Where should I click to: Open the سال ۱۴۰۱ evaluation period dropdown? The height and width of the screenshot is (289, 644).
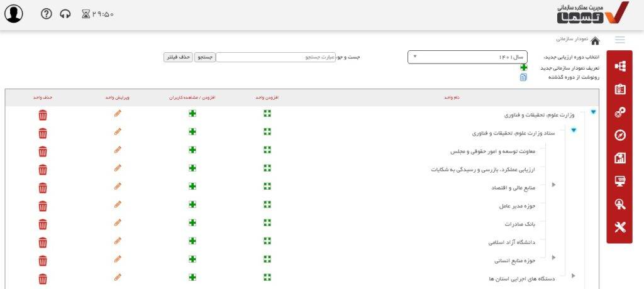click(467, 57)
